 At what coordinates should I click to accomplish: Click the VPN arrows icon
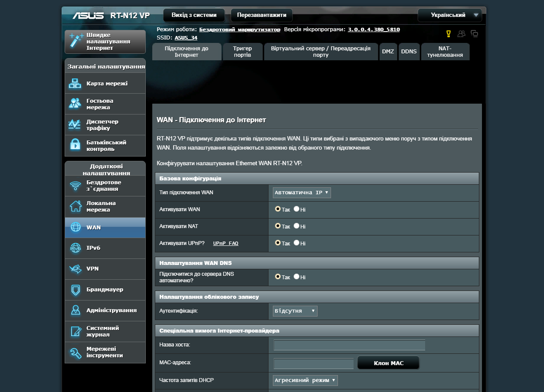[x=75, y=269]
